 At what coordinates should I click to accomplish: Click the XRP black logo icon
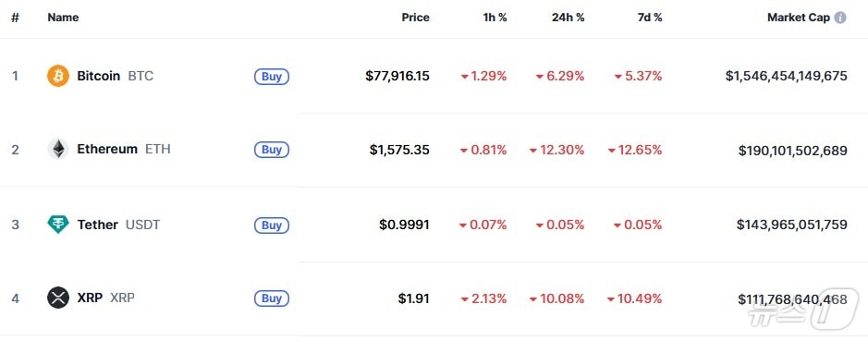(x=58, y=298)
